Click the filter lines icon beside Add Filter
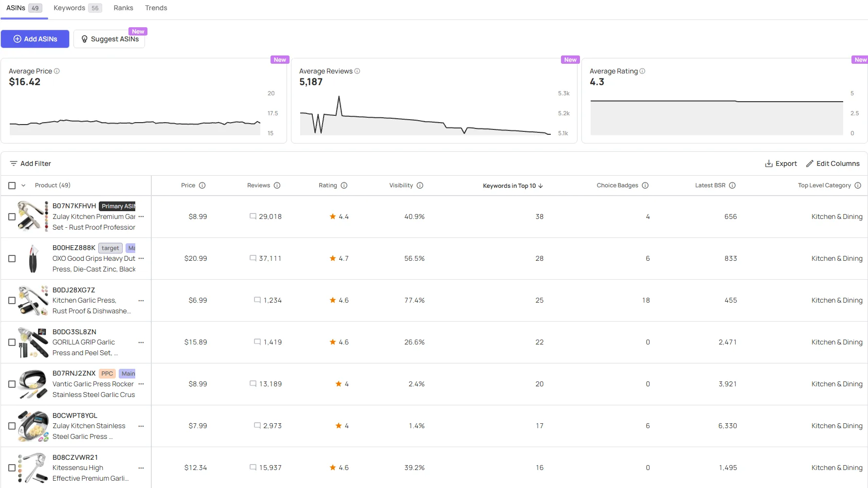 (14, 163)
